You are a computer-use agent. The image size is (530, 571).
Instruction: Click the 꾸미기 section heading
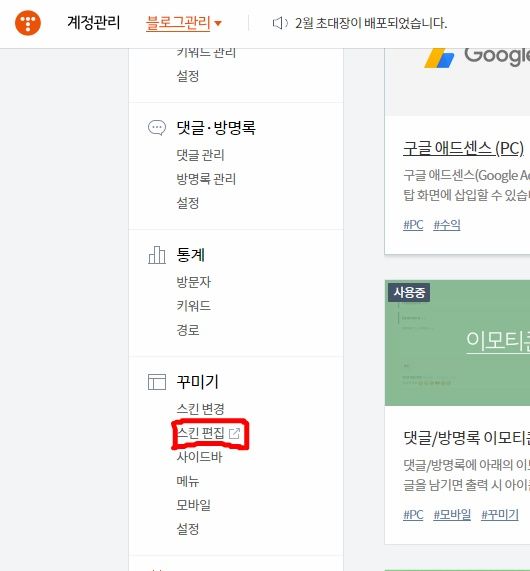[197, 382]
